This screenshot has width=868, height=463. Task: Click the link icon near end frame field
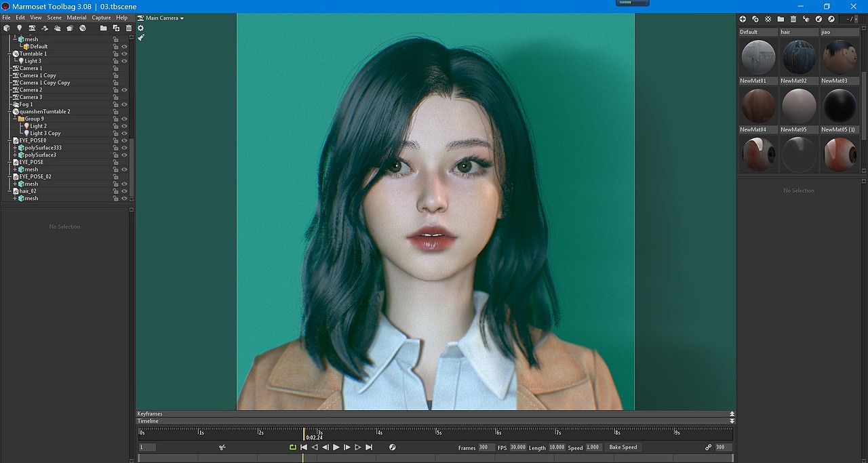point(708,447)
